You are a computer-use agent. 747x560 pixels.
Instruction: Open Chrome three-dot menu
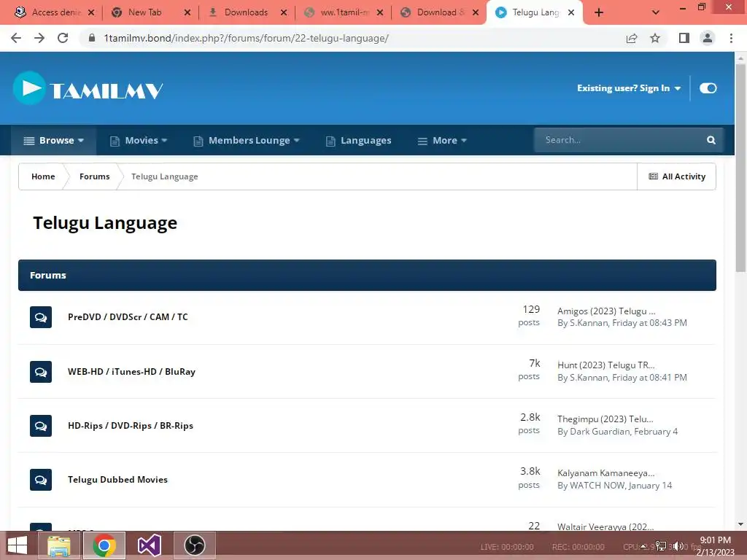coord(731,38)
